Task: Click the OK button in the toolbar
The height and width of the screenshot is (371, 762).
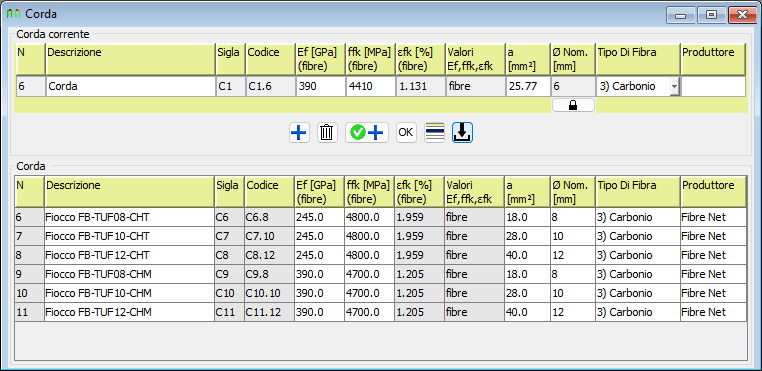Action: tap(406, 132)
